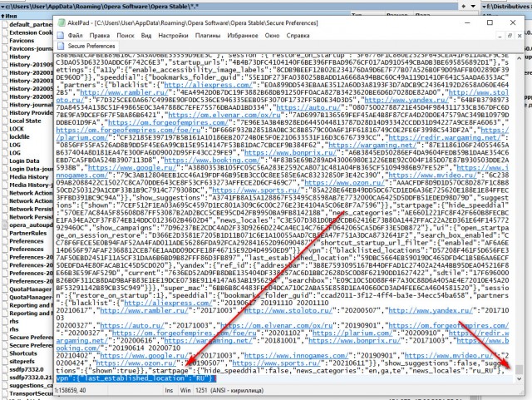532x400 pixels.
Task: Click the file icon beside ssdfp7332.0
Action: [5, 369]
